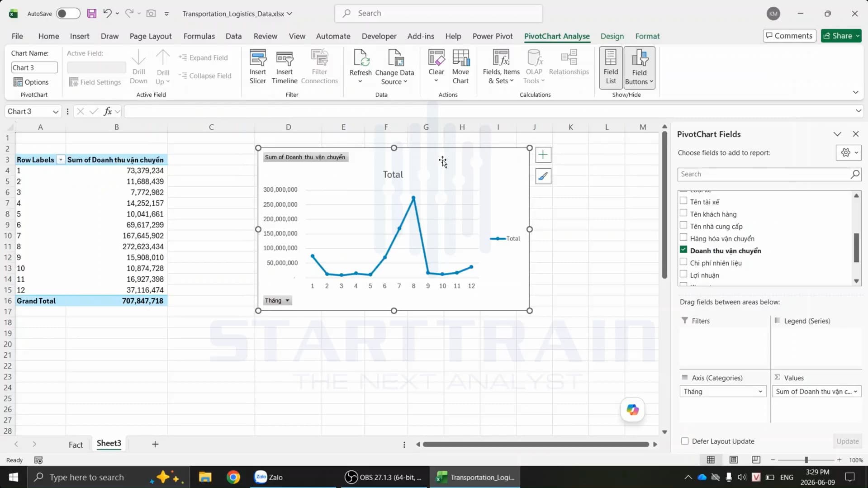Click the PivotChart Options button

pyautogui.click(x=31, y=82)
